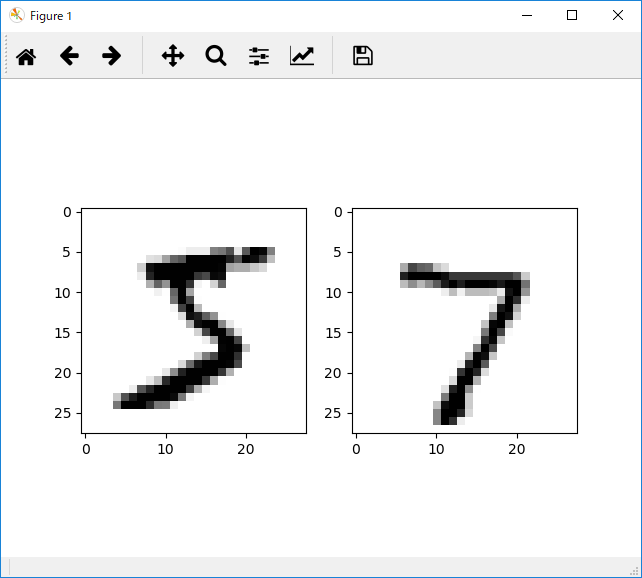Image resolution: width=642 pixels, height=578 pixels.
Task: Minimize the Figure 1 window
Action: click(527, 16)
